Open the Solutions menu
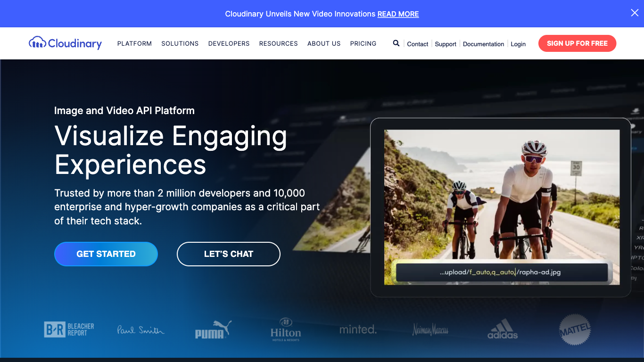The width and height of the screenshot is (644, 362). tap(180, 43)
